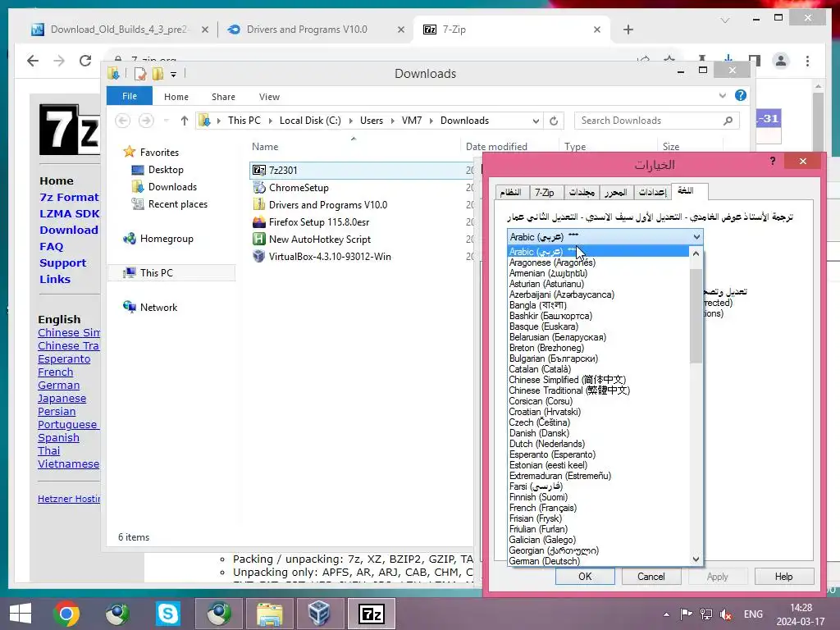The height and width of the screenshot is (630, 840).
Task: Select Recent places under Favorites
Action: 178,204
